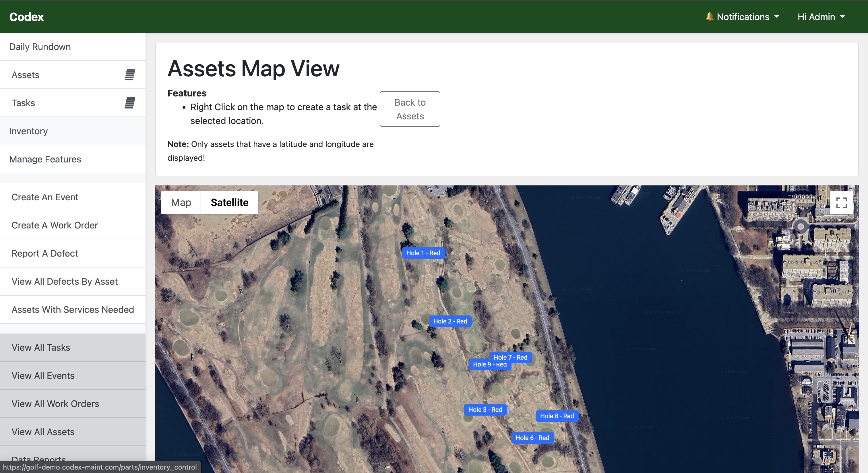Open the Notifications bell icon
The width and height of the screenshot is (868, 473).
tap(710, 17)
